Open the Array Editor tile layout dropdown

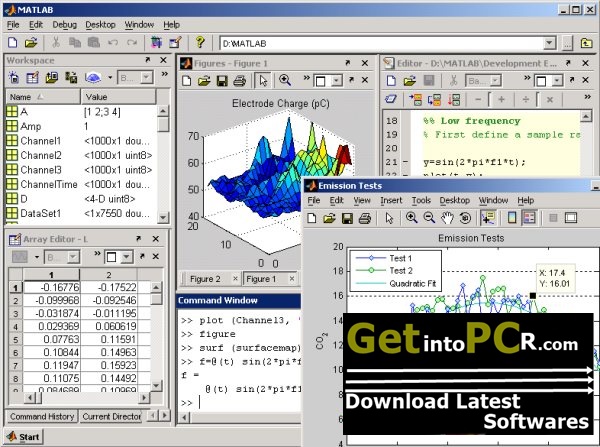tap(126, 257)
